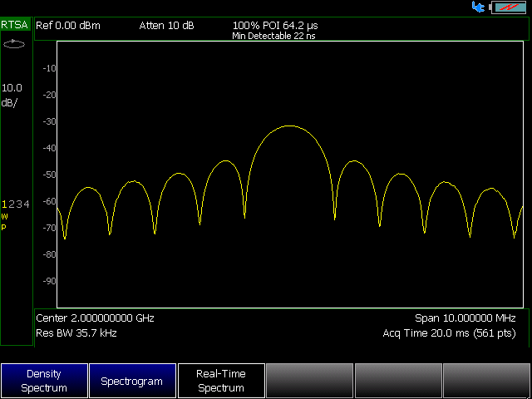Click the main lobe peak of the trace
The height and width of the screenshot is (399, 532).
pos(289,126)
